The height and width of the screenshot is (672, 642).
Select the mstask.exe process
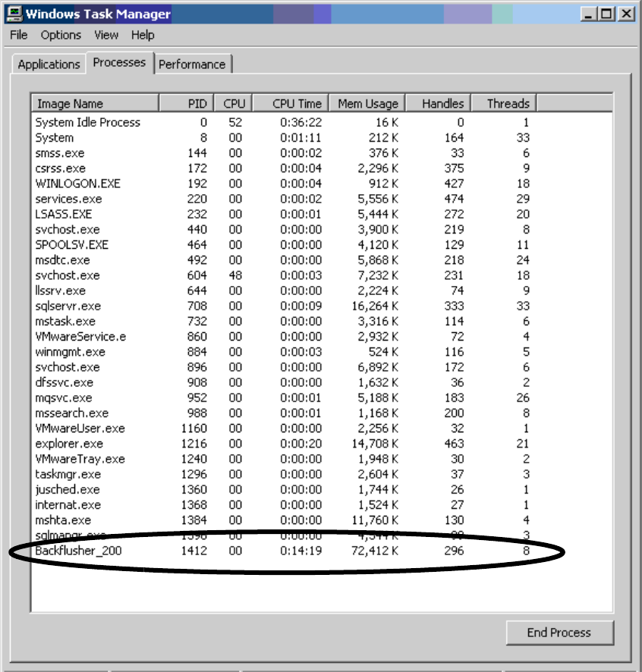[283, 322]
